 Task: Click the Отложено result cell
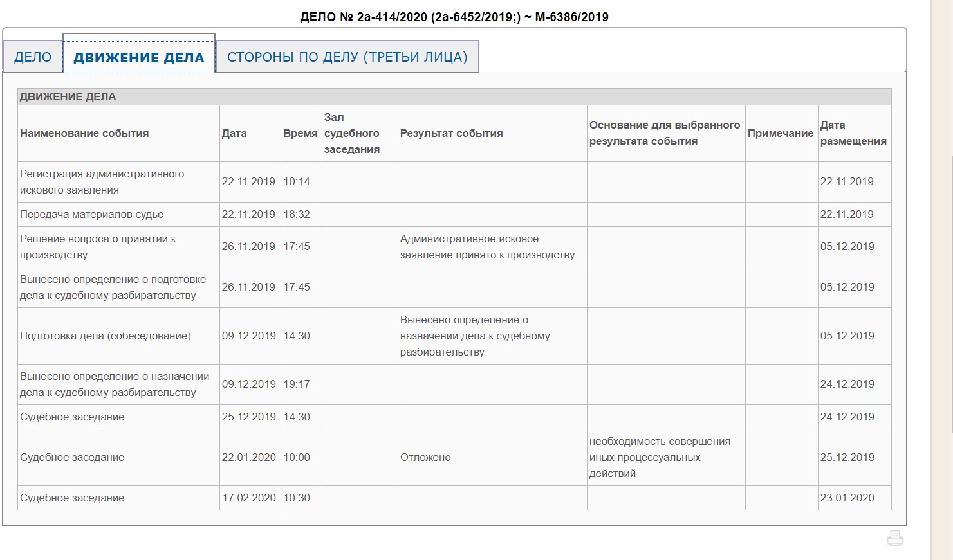point(425,458)
